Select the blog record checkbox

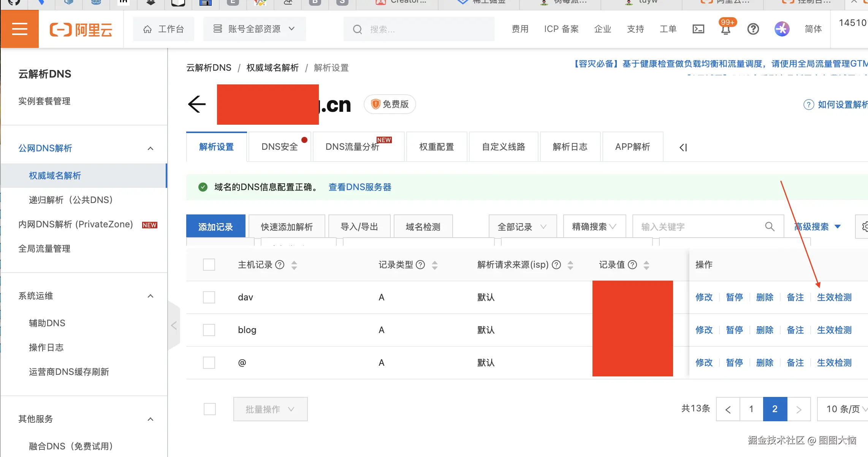coord(209,330)
